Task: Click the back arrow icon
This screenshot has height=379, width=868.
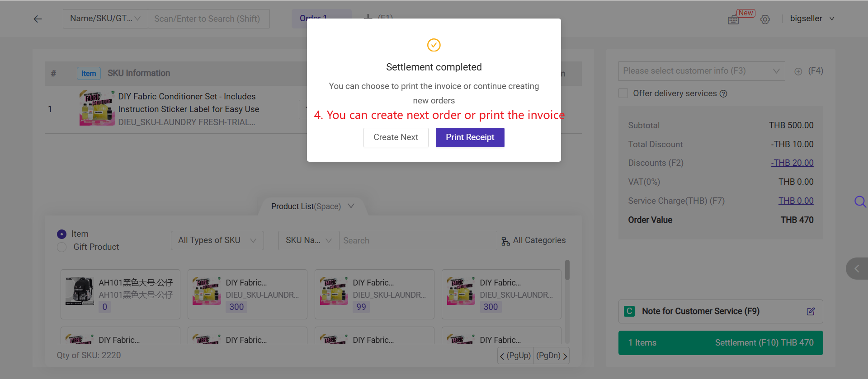Action: pos(38,19)
